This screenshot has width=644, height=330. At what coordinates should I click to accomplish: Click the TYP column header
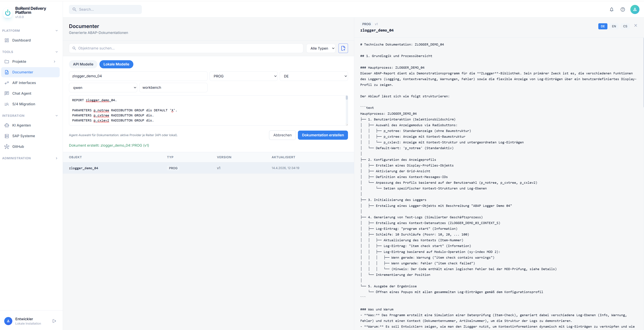tap(170, 157)
